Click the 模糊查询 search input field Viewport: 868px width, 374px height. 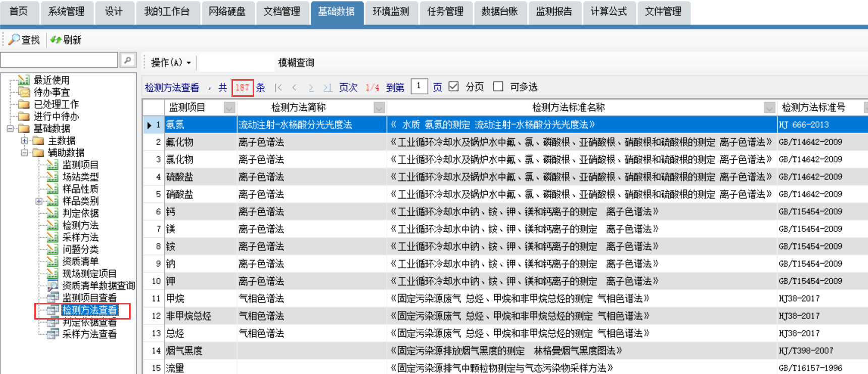point(236,63)
